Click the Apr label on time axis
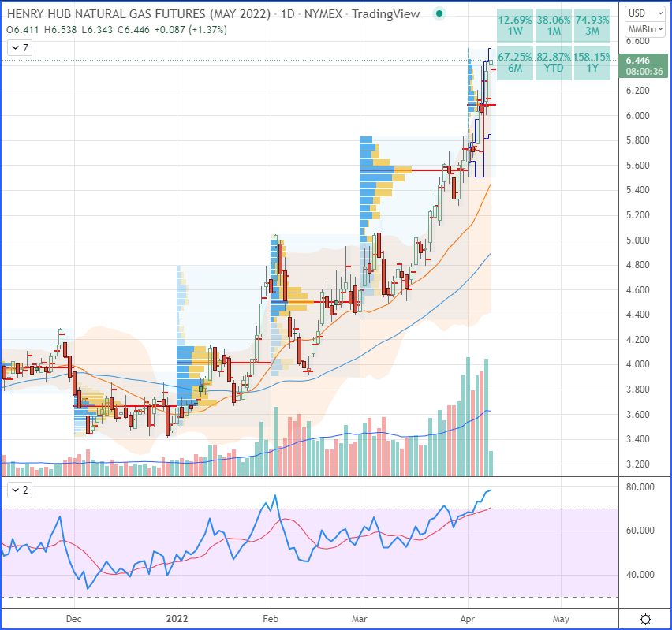 [468, 619]
